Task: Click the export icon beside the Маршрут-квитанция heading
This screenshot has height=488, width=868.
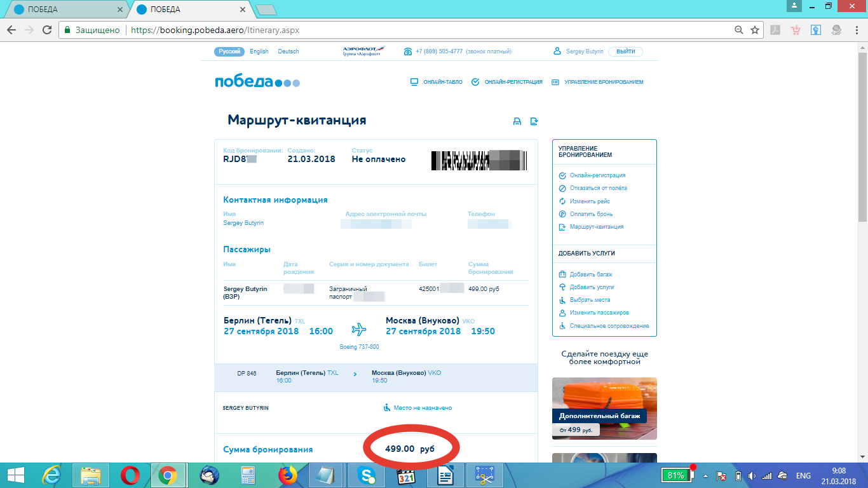Action: pyautogui.click(x=534, y=122)
